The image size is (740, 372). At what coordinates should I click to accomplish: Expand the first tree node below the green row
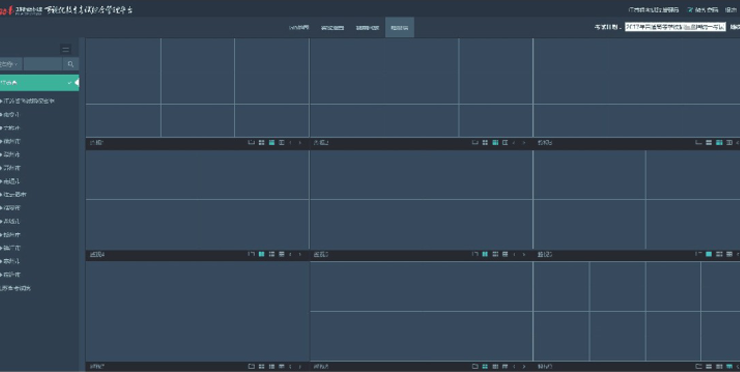pyautogui.click(x=1, y=101)
